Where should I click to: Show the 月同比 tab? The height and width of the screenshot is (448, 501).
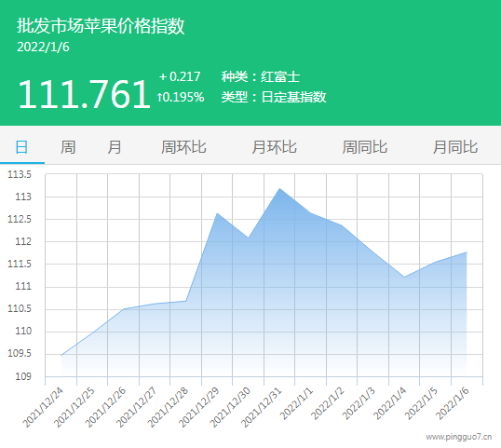pos(455,147)
